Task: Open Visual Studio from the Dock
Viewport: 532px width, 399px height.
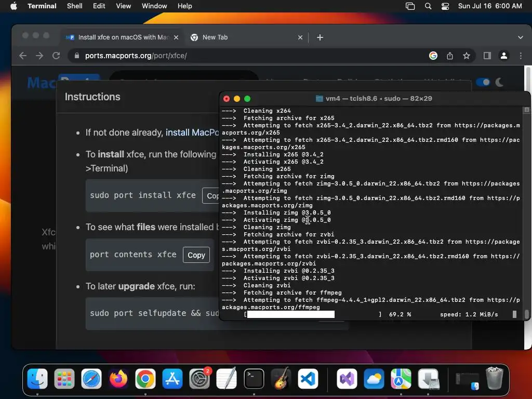Action: tap(347, 379)
